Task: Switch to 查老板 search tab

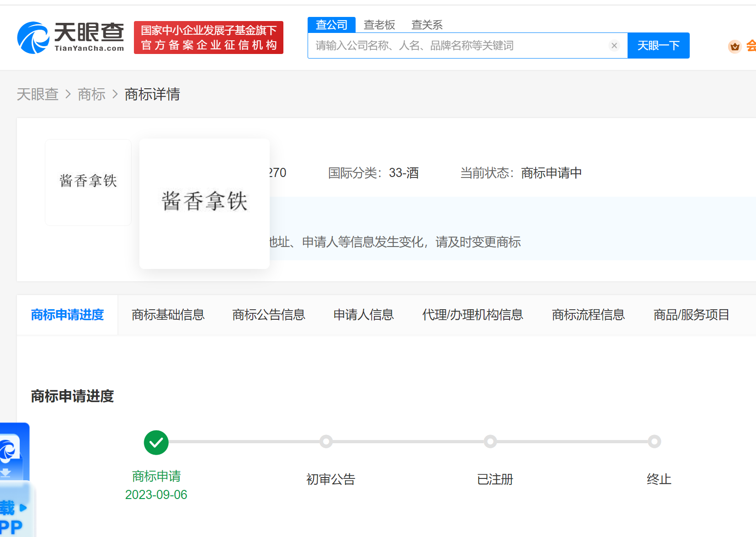Action: tap(379, 25)
